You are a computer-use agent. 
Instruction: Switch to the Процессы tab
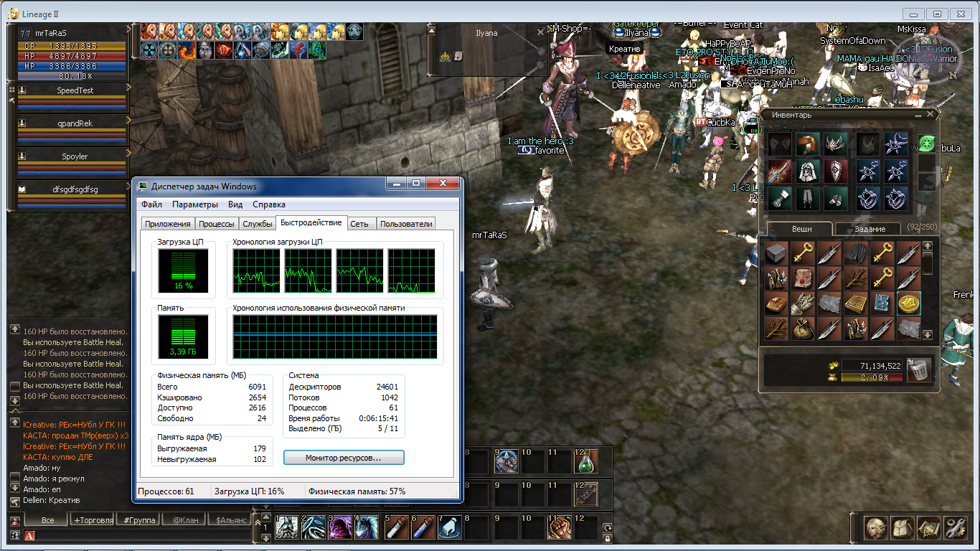(x=217, y=224)
